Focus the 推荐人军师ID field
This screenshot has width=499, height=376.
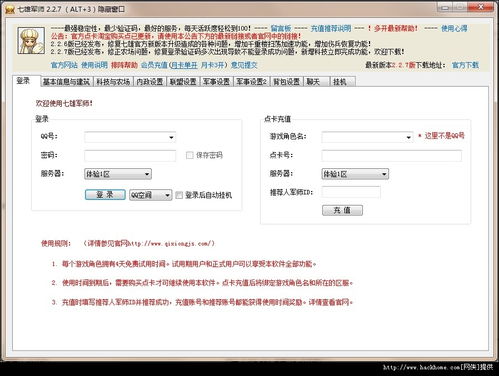pos(351,192)
